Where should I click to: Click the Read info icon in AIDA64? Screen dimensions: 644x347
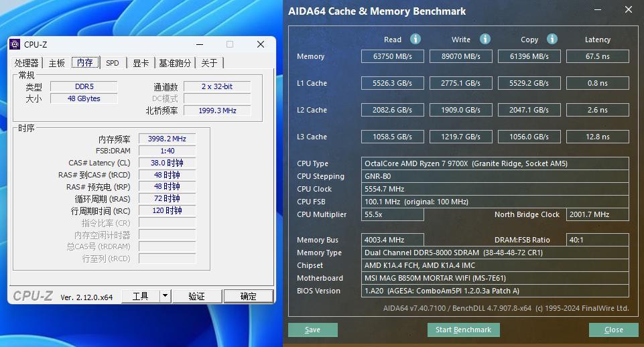point(415,39)
